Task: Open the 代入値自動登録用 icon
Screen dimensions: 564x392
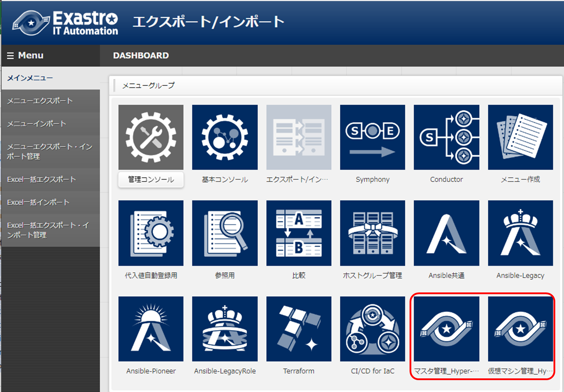Action: click(151, 233)
